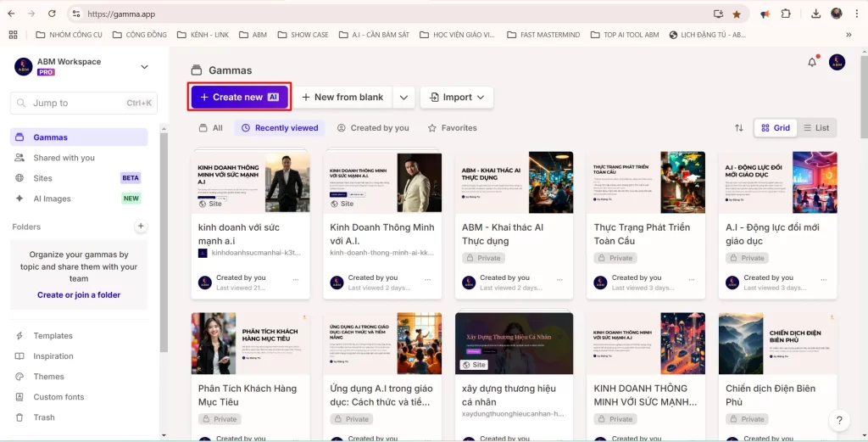868x442 pixels.
Task: Open the Import dropdown
Action: (x=457, y=98)
